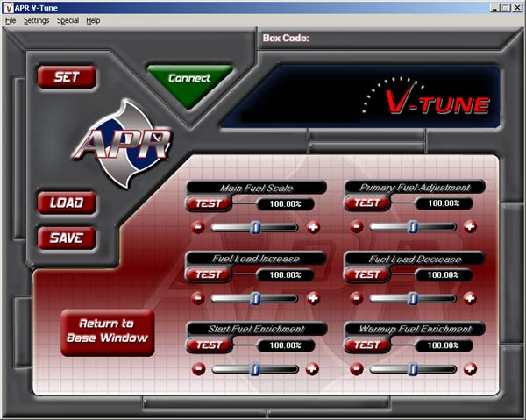This screenshot has height=420, width=526.
Task: Maximize the APR V-Tune window
Action: [506, 8]
